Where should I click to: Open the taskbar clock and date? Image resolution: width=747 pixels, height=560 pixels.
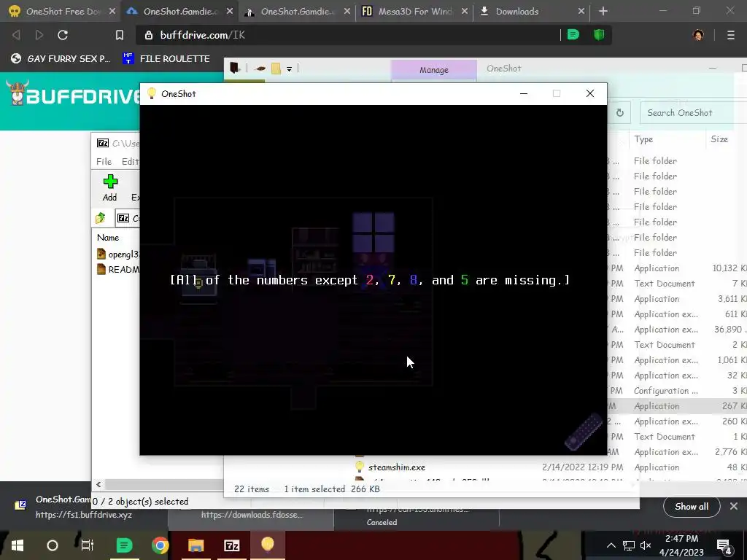pyautogui.click(x=681, y=545)
